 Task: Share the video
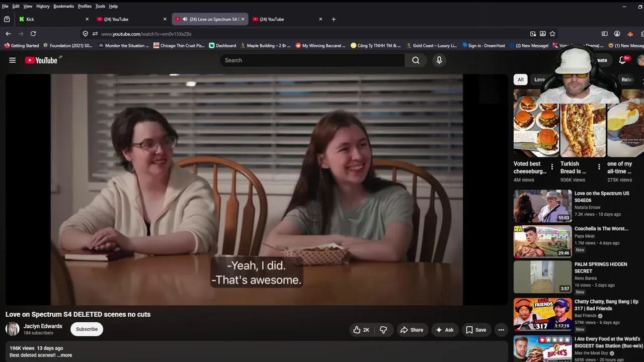point(412,330)
